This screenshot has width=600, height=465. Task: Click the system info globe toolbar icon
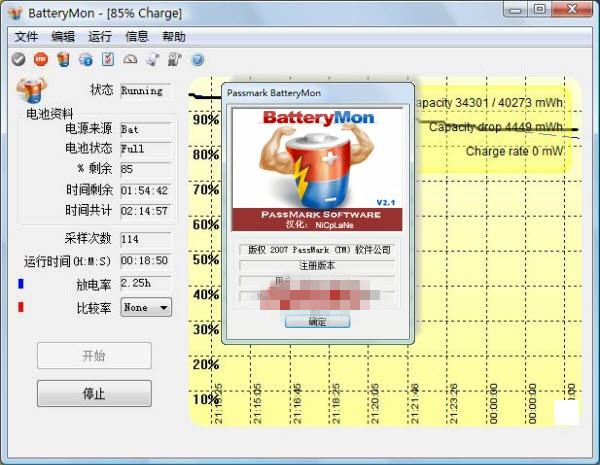point(86,59)
